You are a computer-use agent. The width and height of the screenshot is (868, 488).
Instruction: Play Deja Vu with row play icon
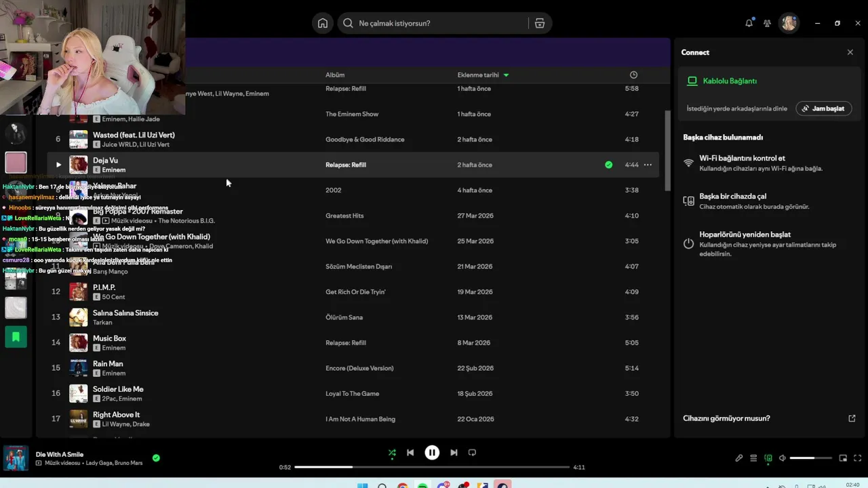(x=58, y=165)
